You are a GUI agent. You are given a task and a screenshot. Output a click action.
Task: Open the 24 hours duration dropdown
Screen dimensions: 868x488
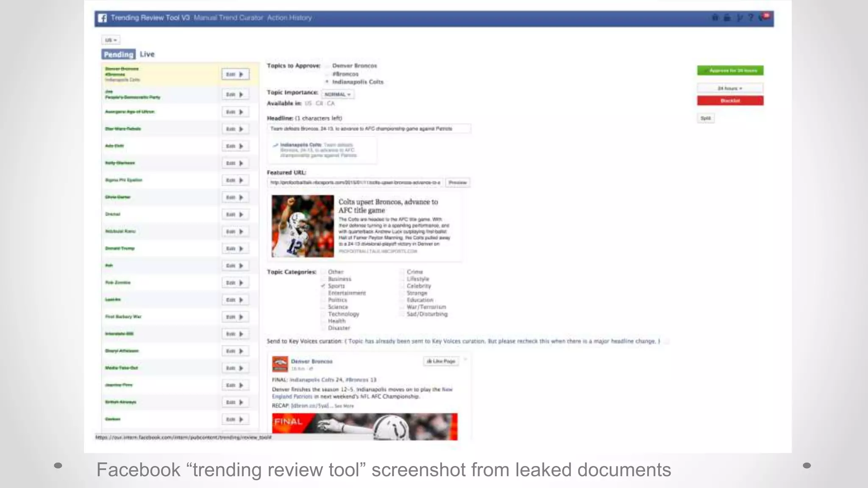[730, 88]
